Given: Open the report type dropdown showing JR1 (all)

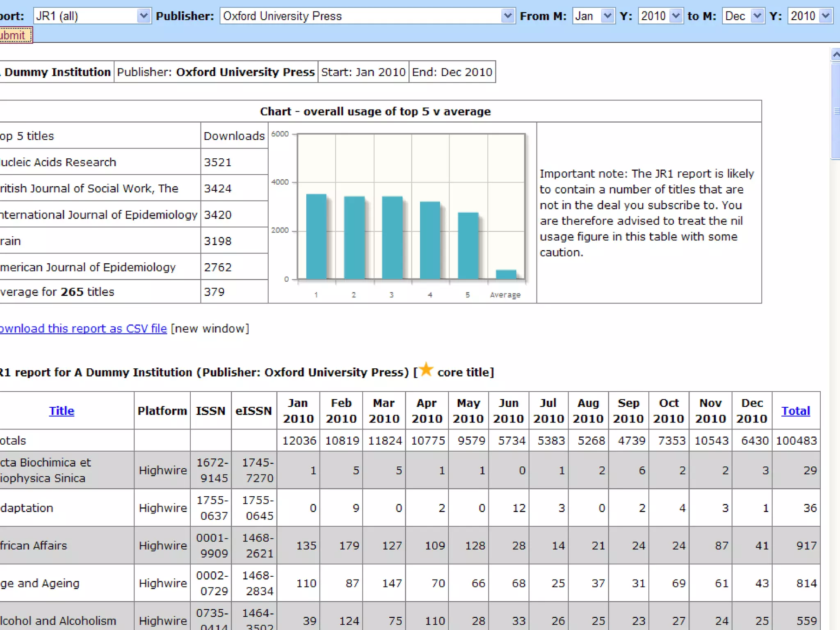Looking at the screenshot, I should click(143, 16).
